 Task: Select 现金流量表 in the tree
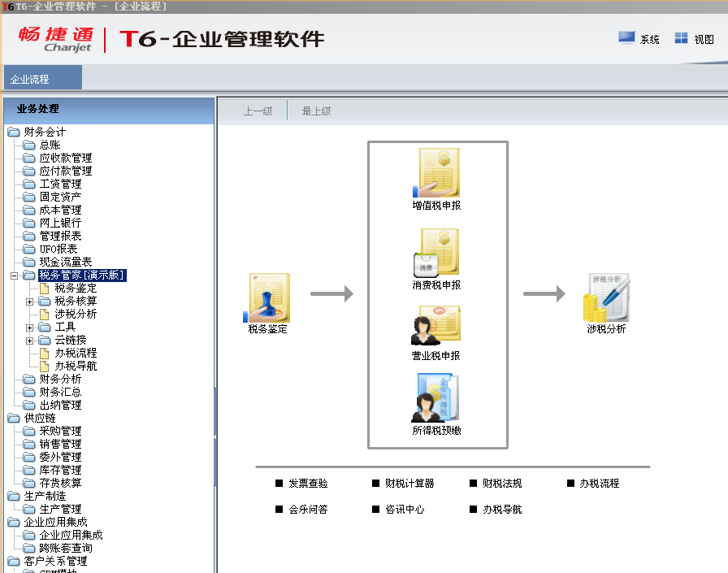tap(66, 263)
